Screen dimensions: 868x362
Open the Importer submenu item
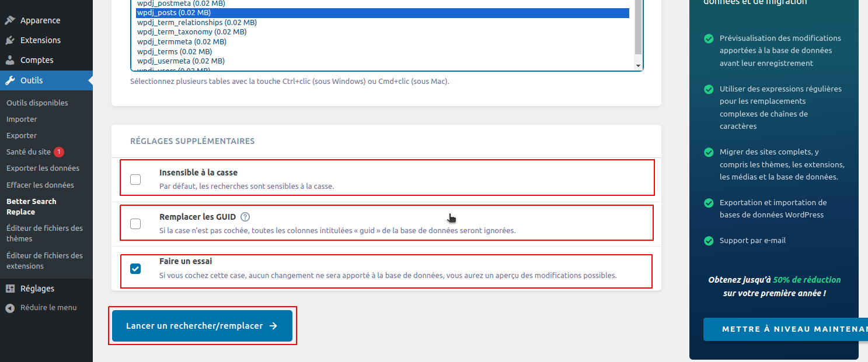coord(22,119)
